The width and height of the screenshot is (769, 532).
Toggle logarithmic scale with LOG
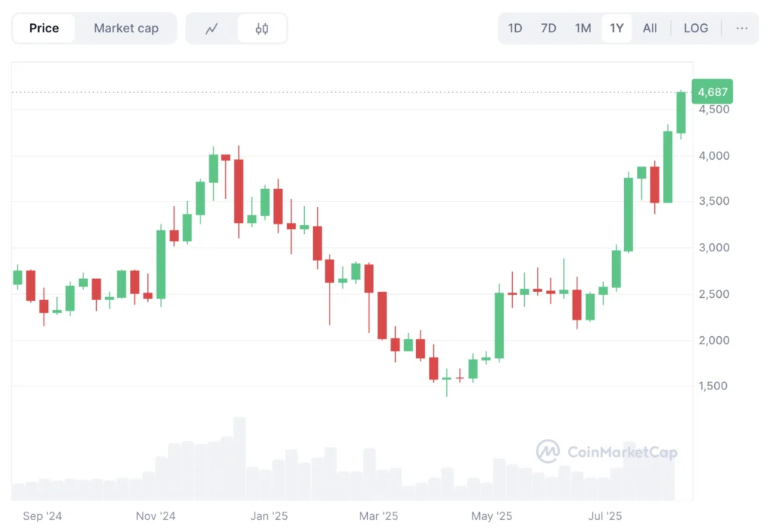[695, 28]
